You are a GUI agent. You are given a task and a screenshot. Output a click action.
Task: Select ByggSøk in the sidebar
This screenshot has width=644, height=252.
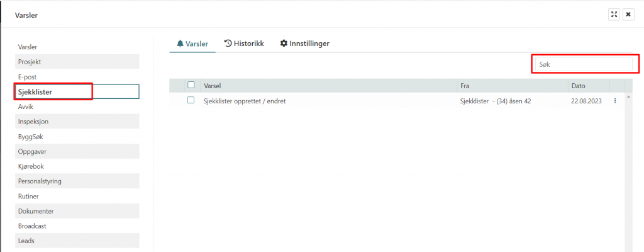31,136
